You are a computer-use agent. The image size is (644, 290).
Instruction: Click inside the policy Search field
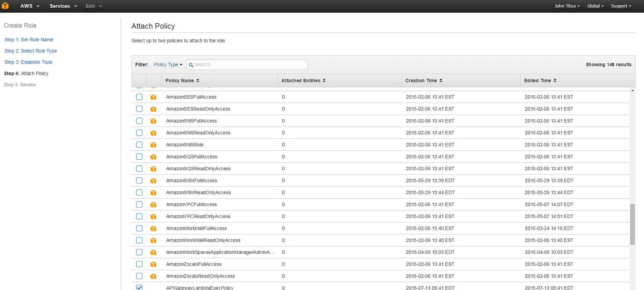coord(247,64)
